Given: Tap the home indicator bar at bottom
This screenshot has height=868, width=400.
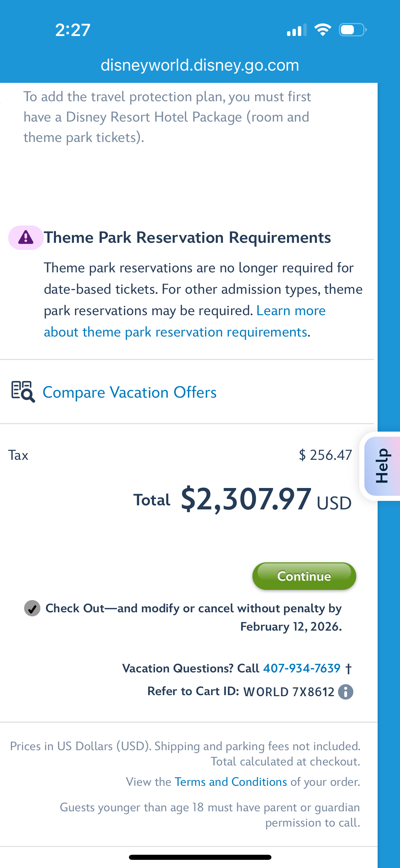Looking at the screenshot, I should (x=200, y=857).
